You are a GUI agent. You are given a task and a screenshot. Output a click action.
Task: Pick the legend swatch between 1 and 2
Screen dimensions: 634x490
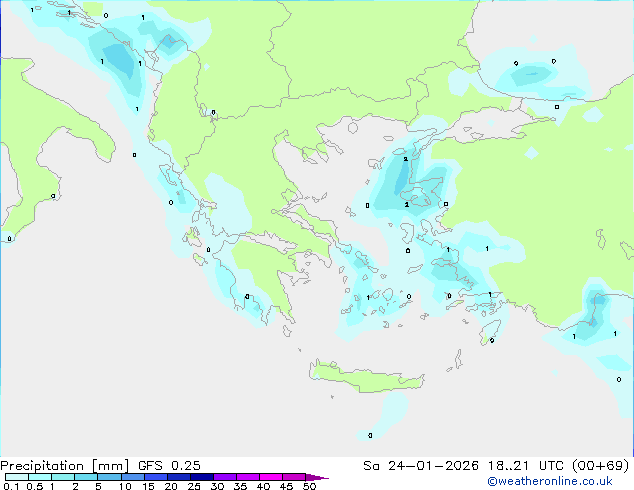coord(63,477)
